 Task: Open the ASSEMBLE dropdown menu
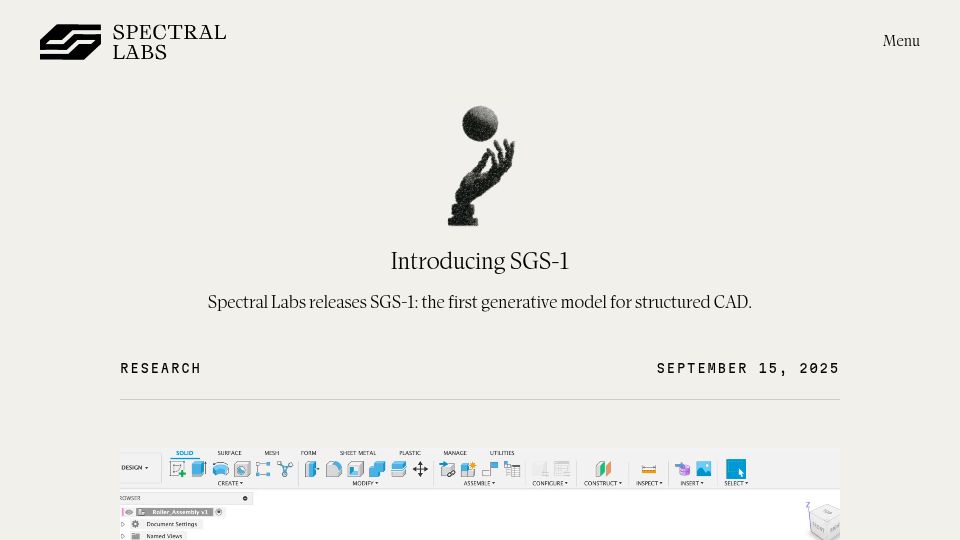click(479, 484)
